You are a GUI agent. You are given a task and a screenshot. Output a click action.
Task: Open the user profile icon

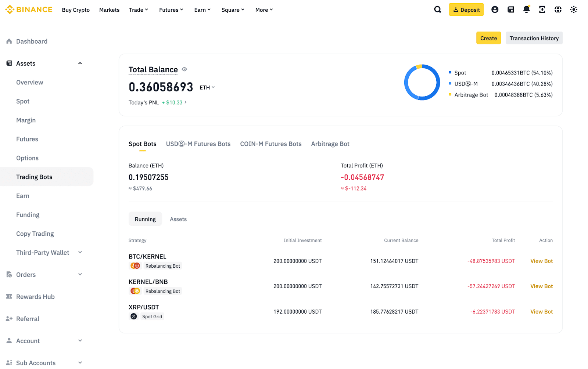point(495,10)
